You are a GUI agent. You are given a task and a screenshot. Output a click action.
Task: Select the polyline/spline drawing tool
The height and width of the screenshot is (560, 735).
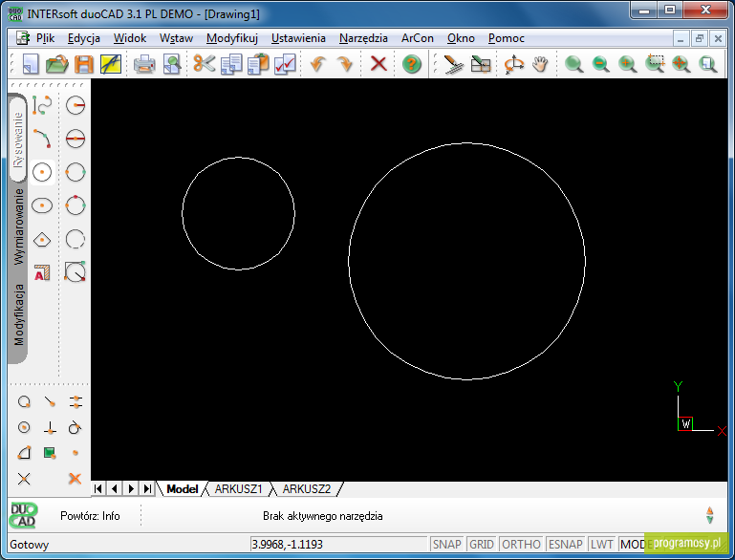click(42, 105)
